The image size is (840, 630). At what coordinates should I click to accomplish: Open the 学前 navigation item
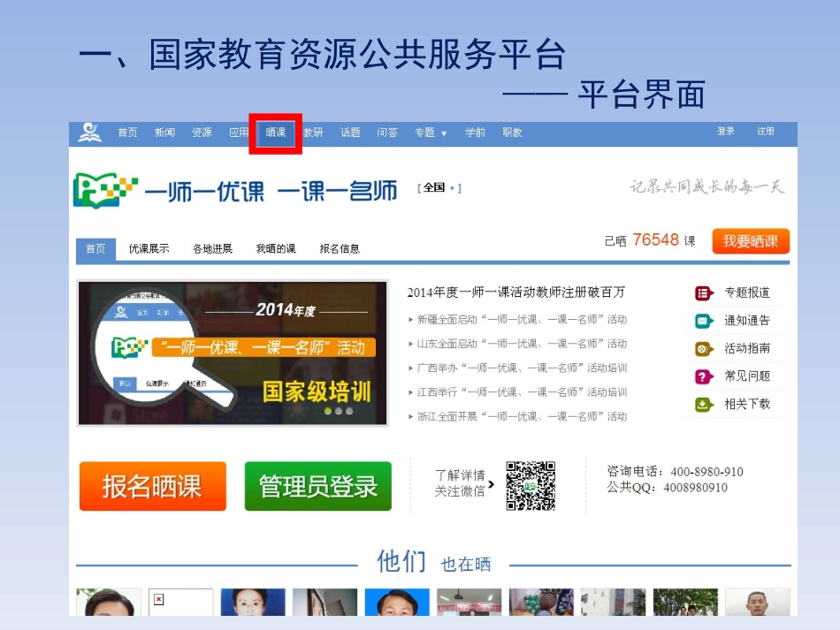click(x=475, y=133)
